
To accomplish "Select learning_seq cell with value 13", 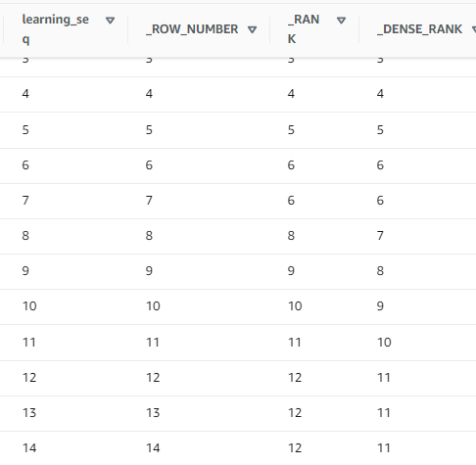I will (x=29, y=413).
